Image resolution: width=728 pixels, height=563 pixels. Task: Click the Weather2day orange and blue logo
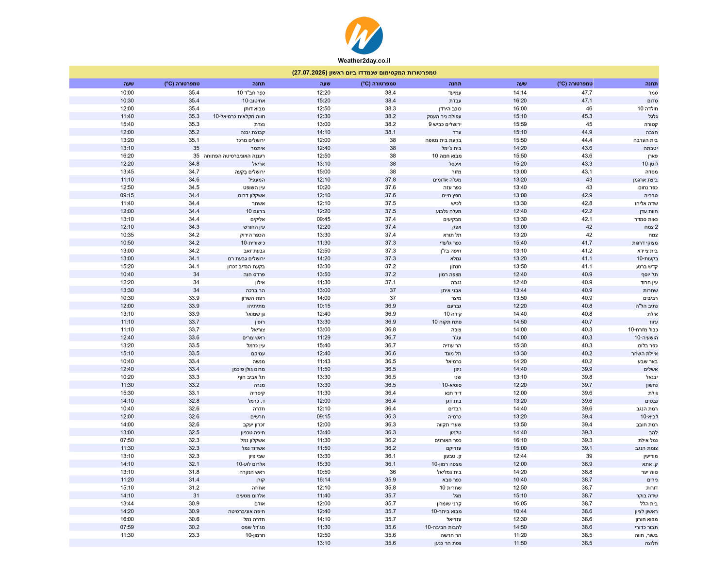[364, 35]
